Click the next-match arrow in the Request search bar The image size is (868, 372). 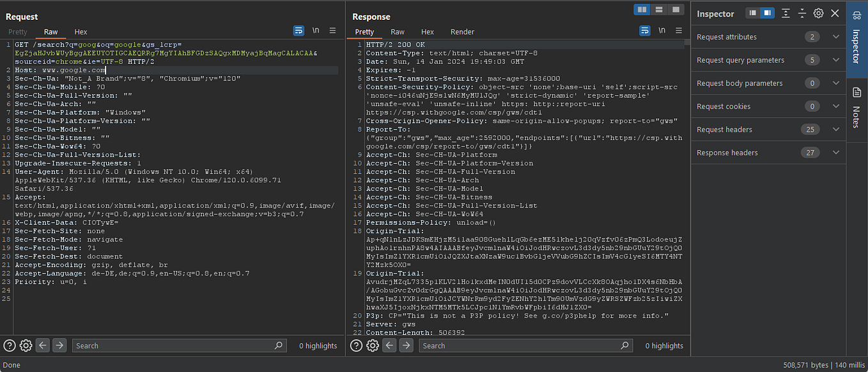pyautogui.click(x=59, y=345)
